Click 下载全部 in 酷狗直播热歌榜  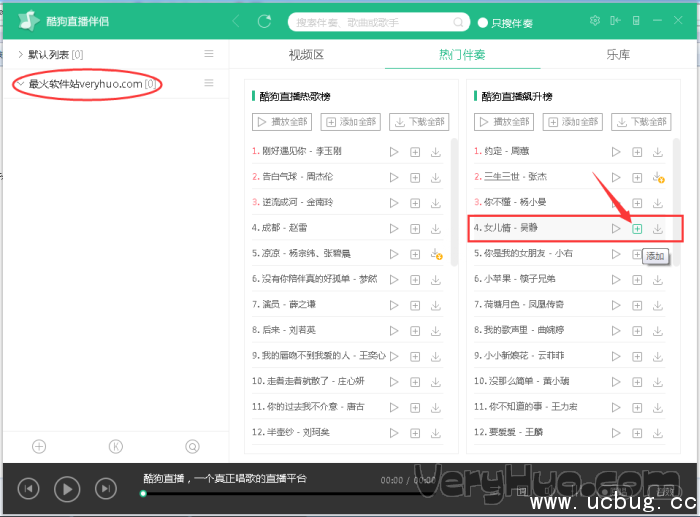click(419, 122)
